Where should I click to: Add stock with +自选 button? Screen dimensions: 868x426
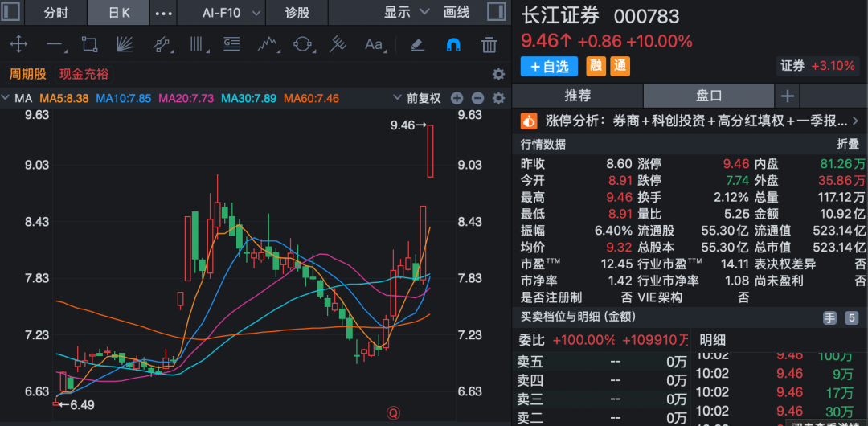pyautogui.click(x=549, y=67)
